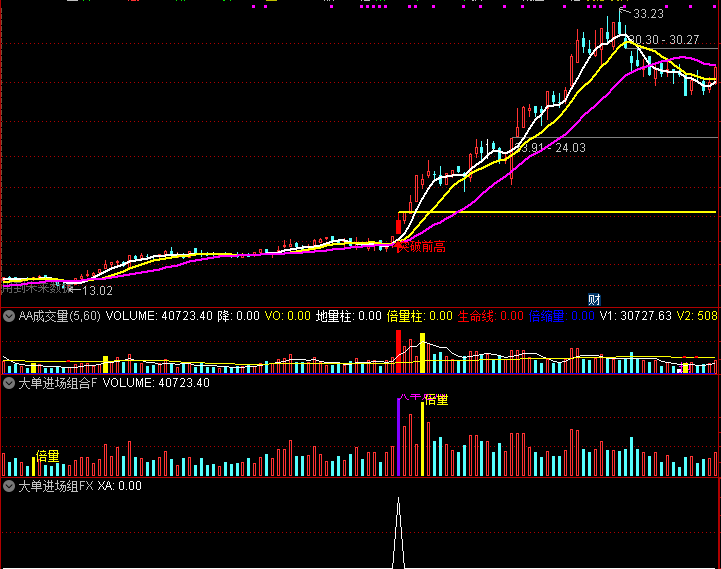Click the 大单进场组FX indicator name
The width and height of the screenshot is (721, 569).
(56, 486)
